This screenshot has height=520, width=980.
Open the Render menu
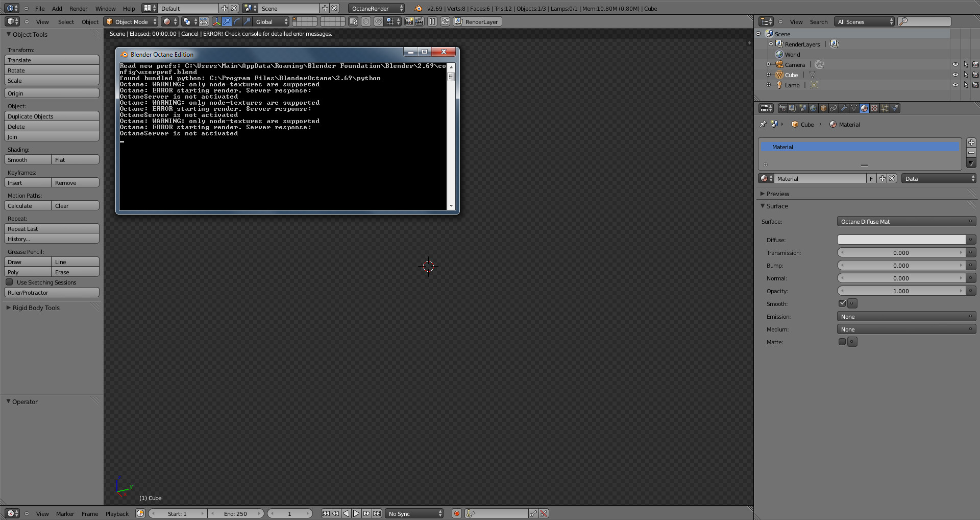79,8
